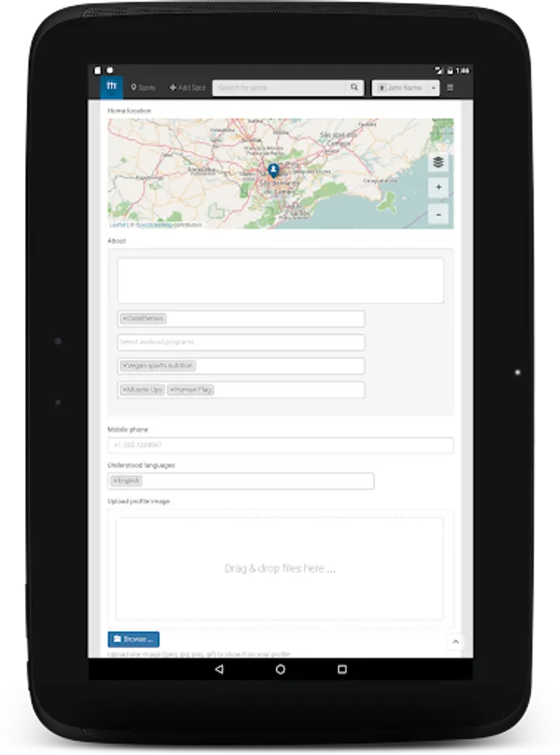The height and width of the screenshot is (755, 560).
Task: Open the Jane Name user dropdown
Action: [x=406, y=87]
